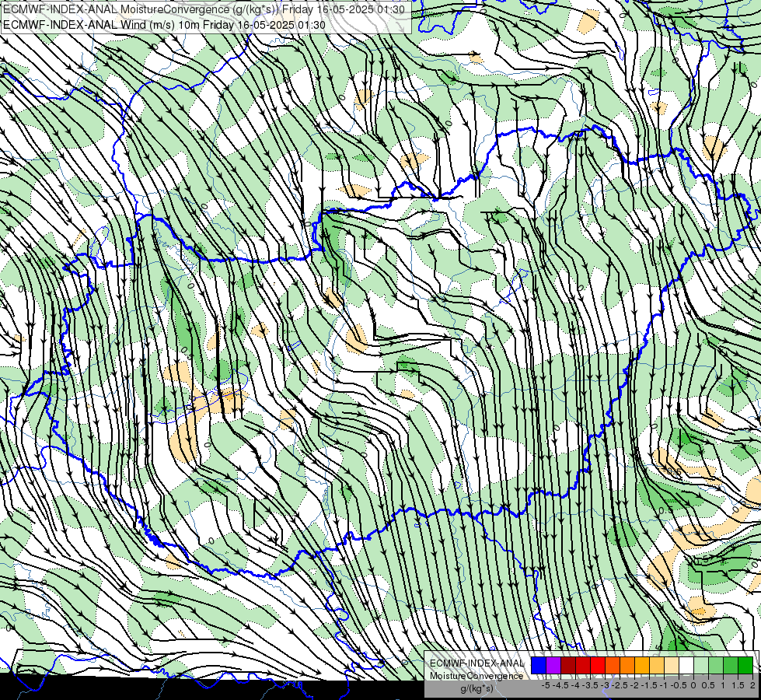Screen dimensions: 761x700
Task: Click the g/(kg*s) unit label in legend
Action: [x=477, y=689]
